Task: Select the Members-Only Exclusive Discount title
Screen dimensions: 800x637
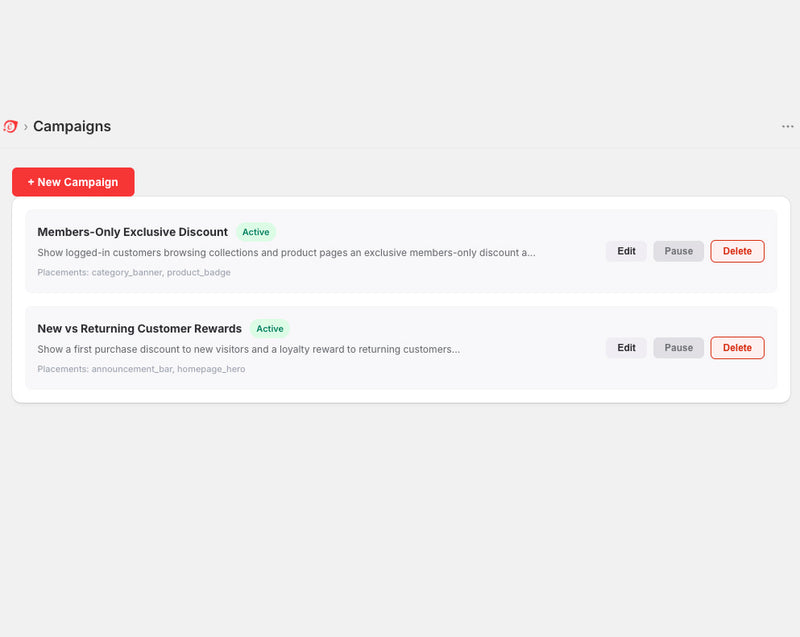Action: pos(133,232)
